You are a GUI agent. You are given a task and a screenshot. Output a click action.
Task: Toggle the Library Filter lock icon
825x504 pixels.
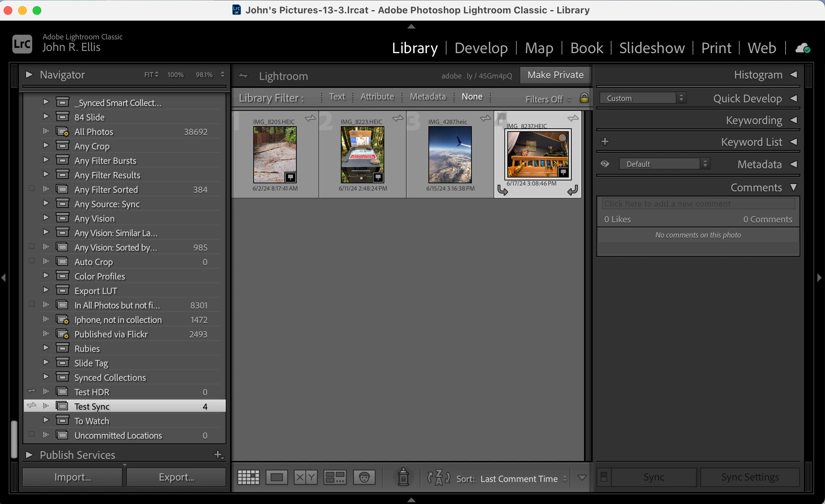[x=584, y=98]
